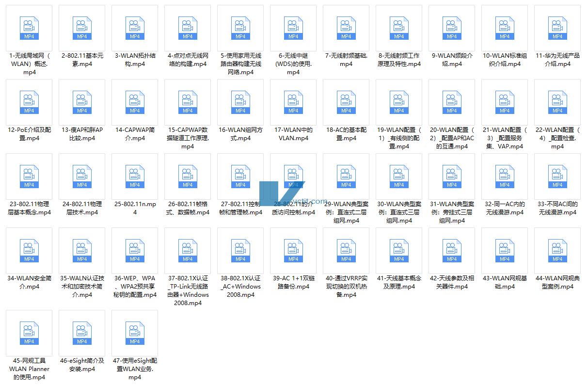This screenshot has width=588, height=387.
Task: Click file name 9-WLAN频段介绍.mp4
Action: pos(452,60)
